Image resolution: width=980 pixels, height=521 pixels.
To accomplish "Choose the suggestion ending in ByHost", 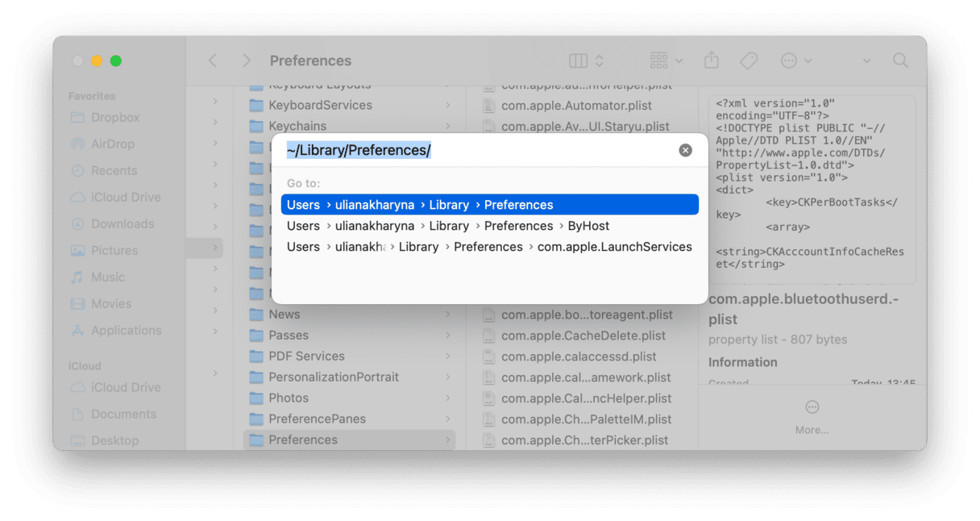I will pos(490,226).
